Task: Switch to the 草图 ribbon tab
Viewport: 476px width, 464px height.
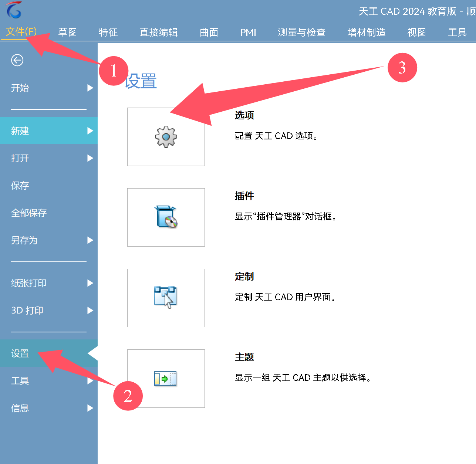Action: tap(67, 33)
